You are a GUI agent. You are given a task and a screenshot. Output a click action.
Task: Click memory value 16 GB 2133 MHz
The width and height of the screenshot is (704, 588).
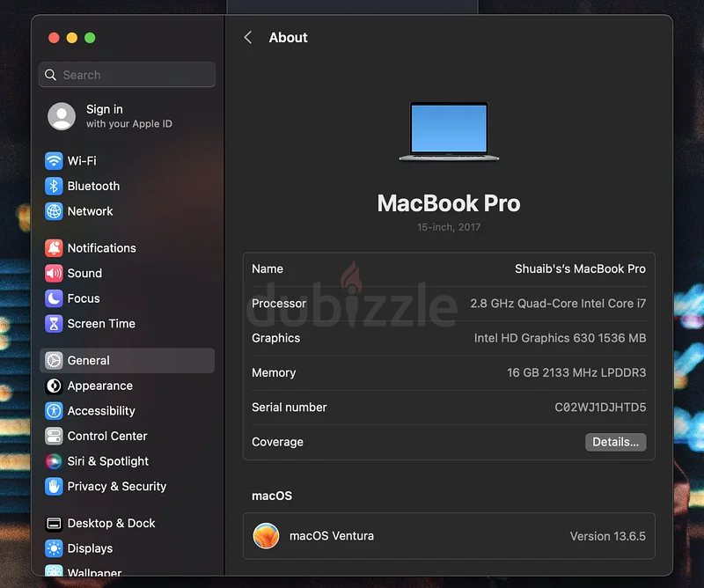(576, 372)
